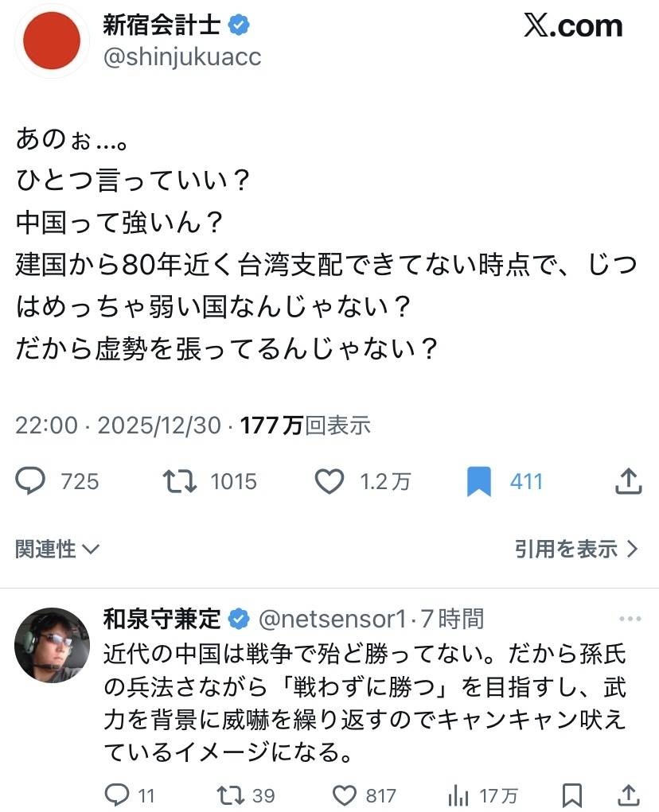Open the 関連性 sort dropdown
This screenshot has height=812, width=659.
[57, 548]
